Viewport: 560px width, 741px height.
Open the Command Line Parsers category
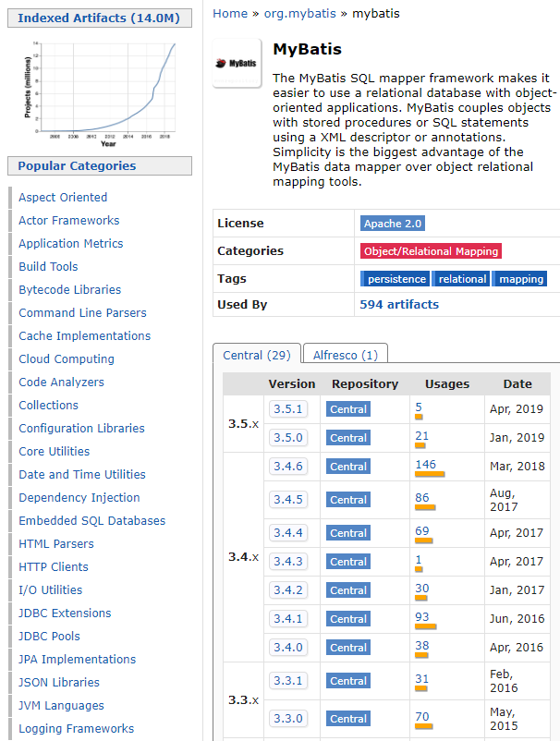(x=82, y=313)
